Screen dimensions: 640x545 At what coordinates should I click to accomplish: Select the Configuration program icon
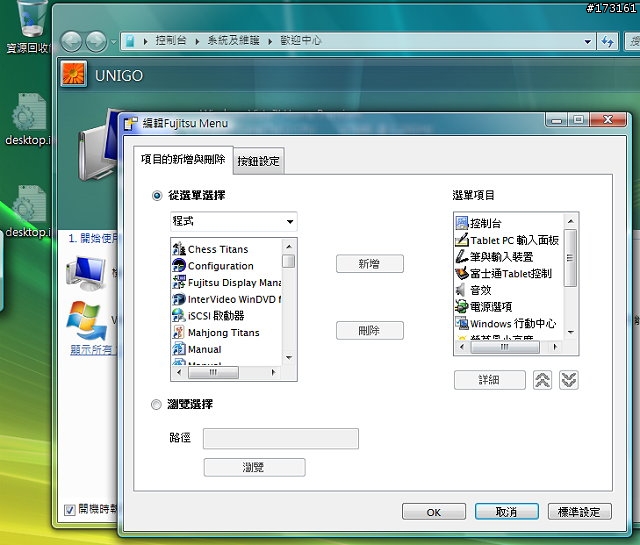point(179,265)
